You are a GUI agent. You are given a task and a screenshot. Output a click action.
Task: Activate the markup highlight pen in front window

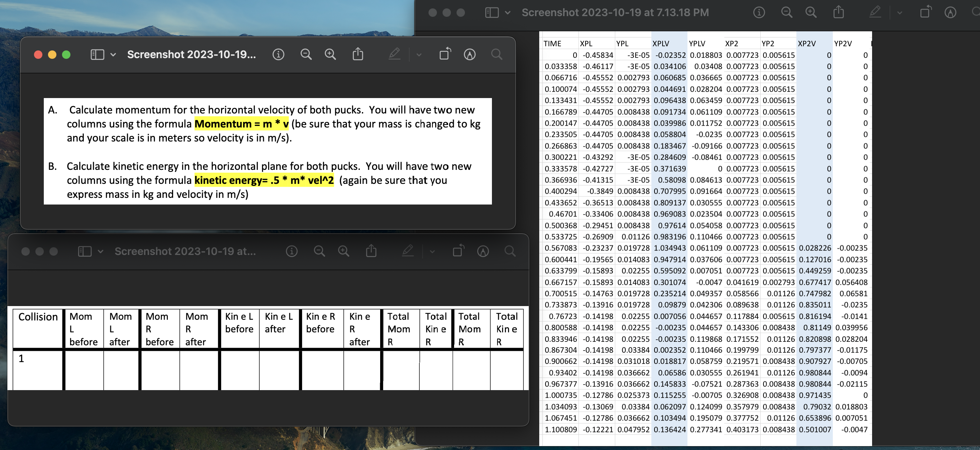[395, 54]
